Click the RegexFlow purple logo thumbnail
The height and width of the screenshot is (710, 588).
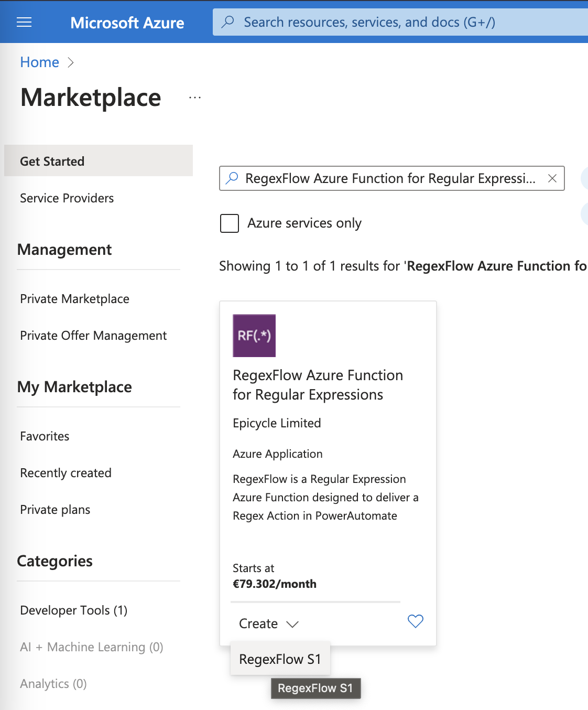[x=254, y=336]
